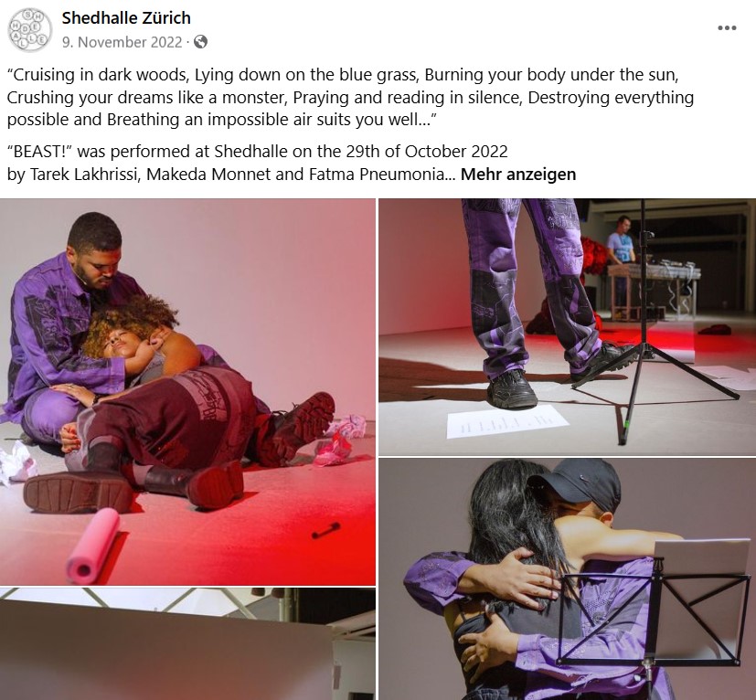This screenshot has height=700, width=756.
Task: Click the BEAST! performance description text
Action: [x=258, y=163]
